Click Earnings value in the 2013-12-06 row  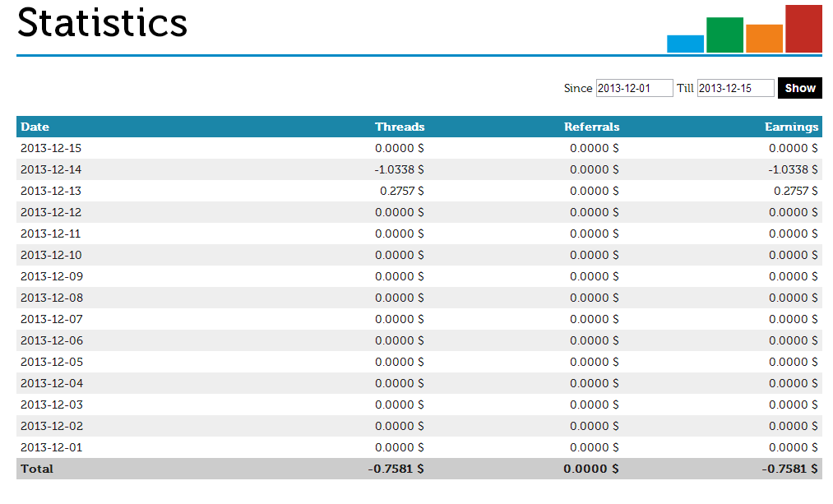[794, 340]
